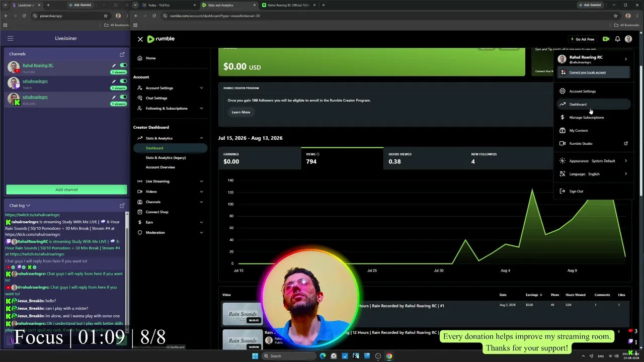
Task: Expand Account Settings in the sidebar
Action: [170, 88]
